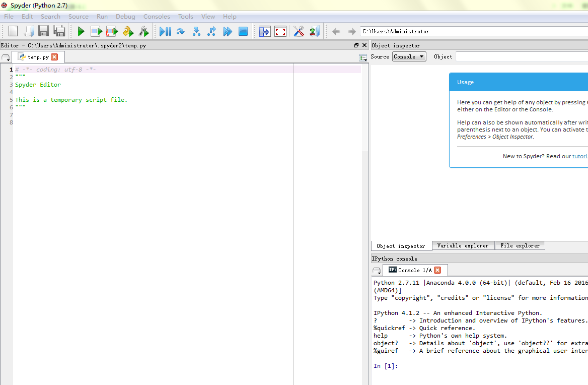This screenshot has height=385, width=588.
Task: Go back with left arrow icon
Action: [336, 32]
